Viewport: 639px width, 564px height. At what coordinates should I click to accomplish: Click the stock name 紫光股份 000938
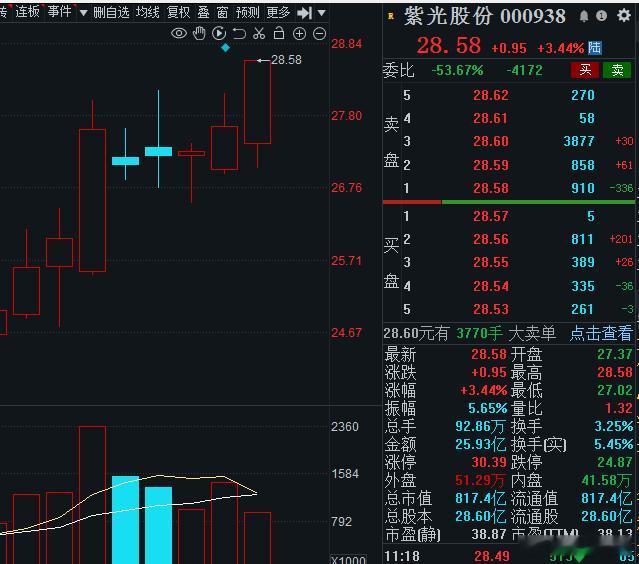click(x=485, y=16)
